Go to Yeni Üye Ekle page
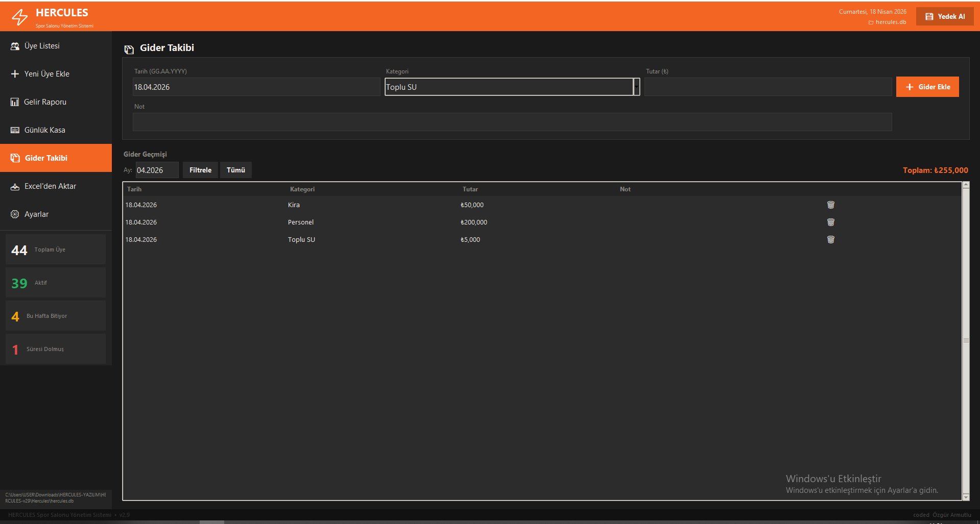The image size is (980, 524). [x=46, y=74]
